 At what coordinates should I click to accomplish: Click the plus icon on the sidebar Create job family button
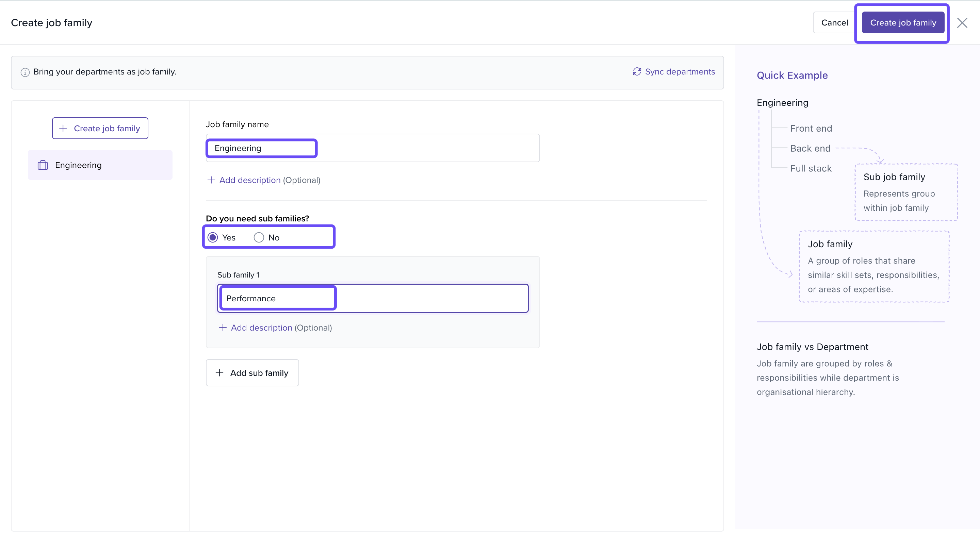(x=63, y=128)
